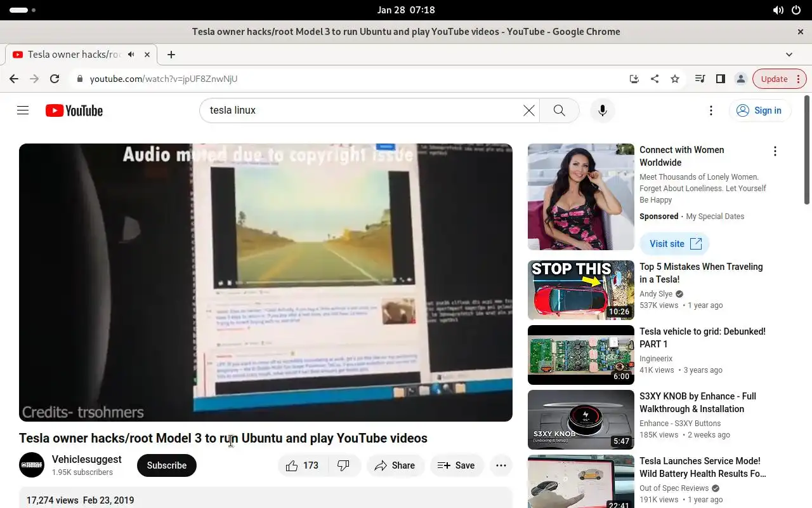Screen dimensions: 812x508
Task: Open YouTube settings three-dot menu
Action: 711,110
